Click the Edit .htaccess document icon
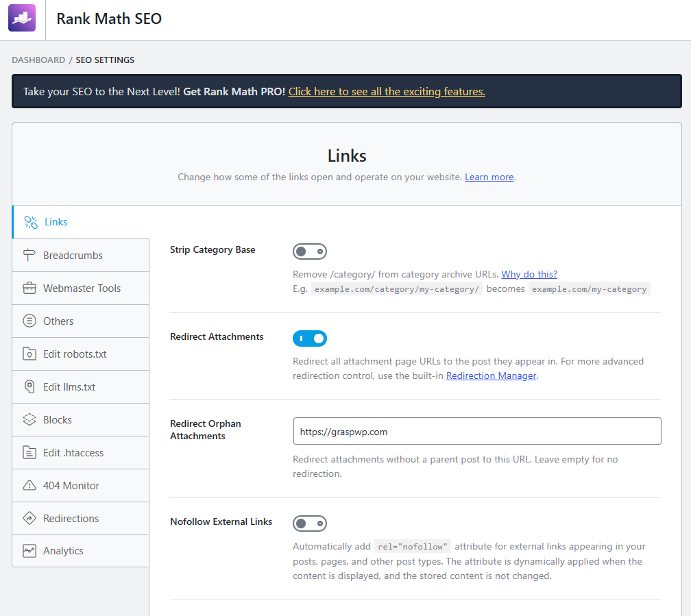 [x=29, y=452]
